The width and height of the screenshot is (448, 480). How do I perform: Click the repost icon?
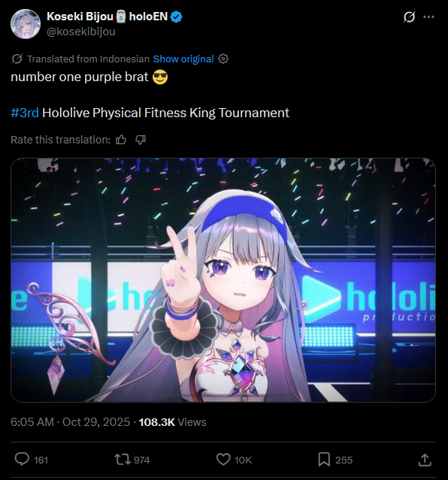[123, 460]
